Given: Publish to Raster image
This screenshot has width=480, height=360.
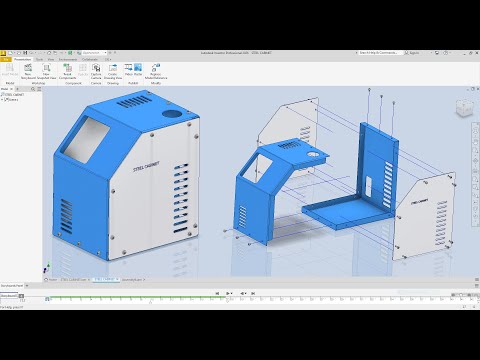Looking at the screenshot, I should (138, 70).
